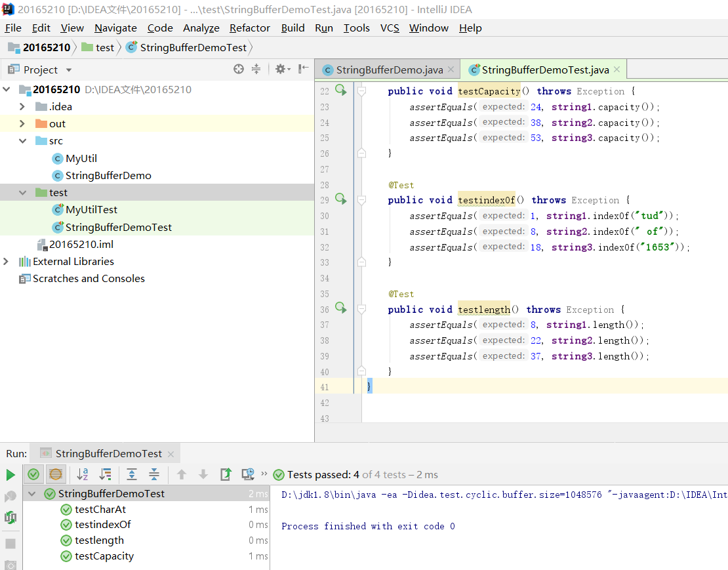Open the File menu
The width and height of the screenshot is (728, 570).
[13, 28]
